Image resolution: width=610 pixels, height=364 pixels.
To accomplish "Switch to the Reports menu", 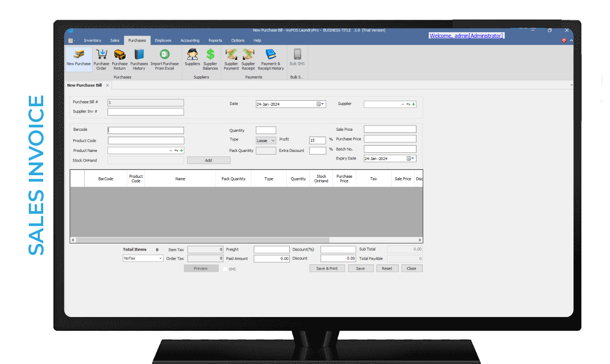I will (x=215, y=40).
